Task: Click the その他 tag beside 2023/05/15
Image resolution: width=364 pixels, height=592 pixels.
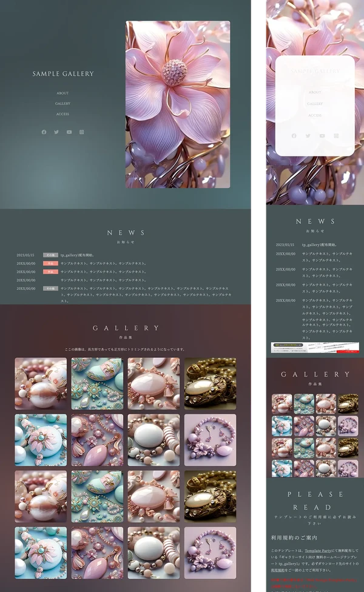Action: tap(50, 255)
